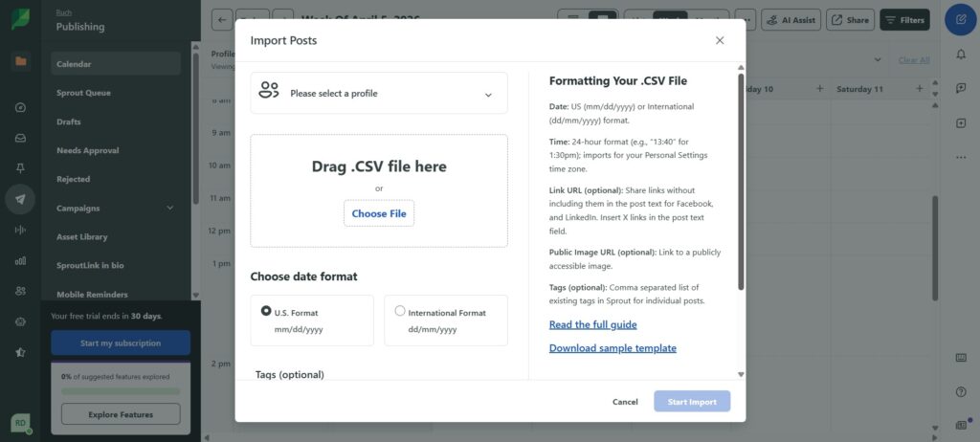980x442 pixels.
Task: Click the profiles people icon in selector
Action: (x=269, y=90)
